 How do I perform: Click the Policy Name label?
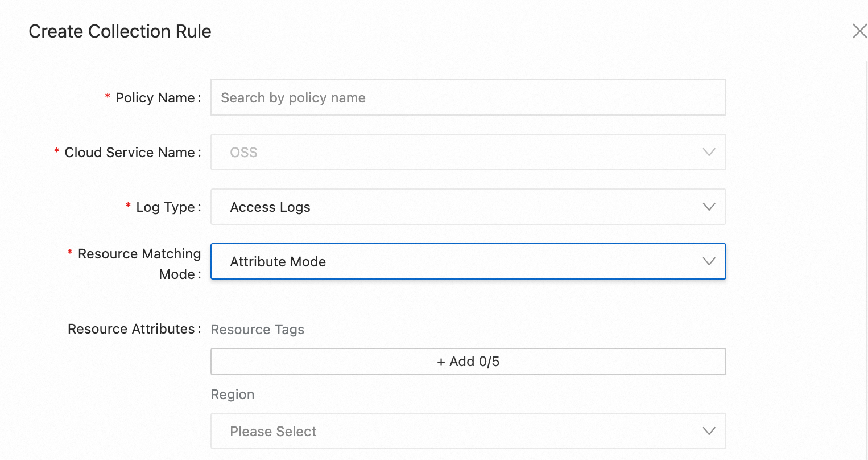pos(155,98)
